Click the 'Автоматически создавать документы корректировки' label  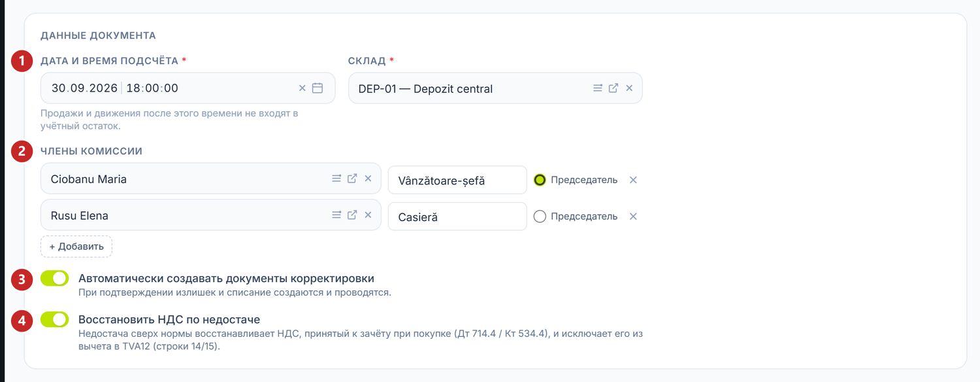[x=226, y=278]
